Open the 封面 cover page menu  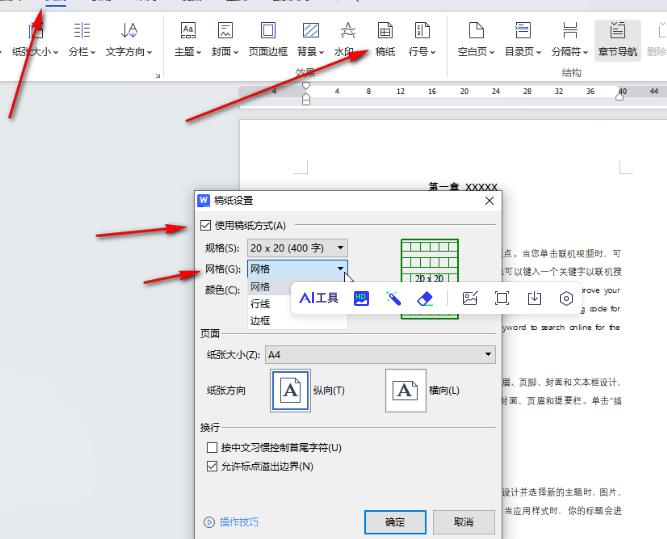click(225, 41)
